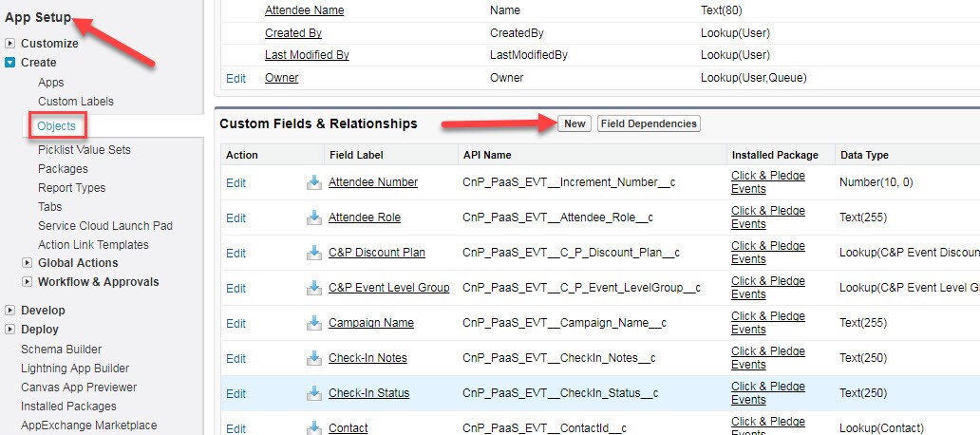Click the Field Label column header
Screen dimensions: 980x435
pos(355,155)
